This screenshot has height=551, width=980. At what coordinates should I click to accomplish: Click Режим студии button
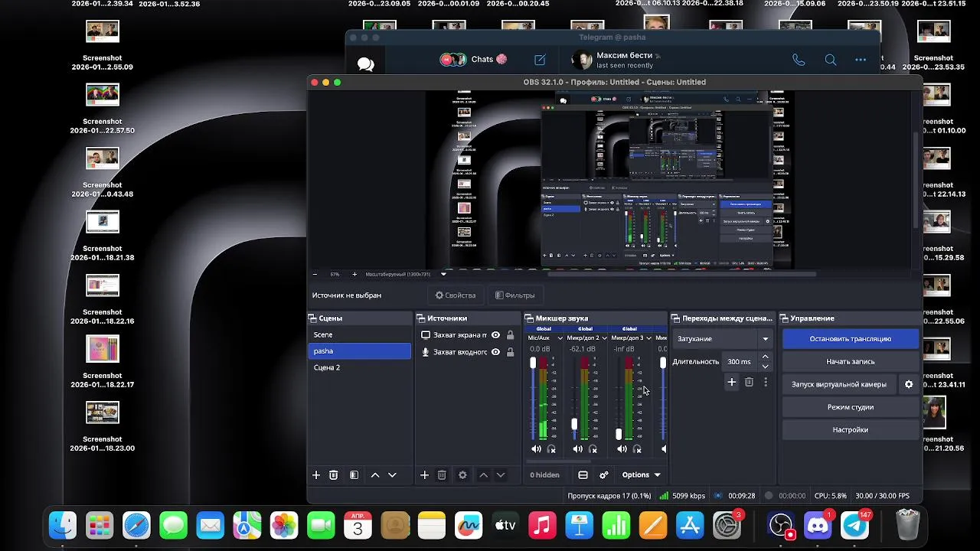pyautogui.click(x=851, y=407)
